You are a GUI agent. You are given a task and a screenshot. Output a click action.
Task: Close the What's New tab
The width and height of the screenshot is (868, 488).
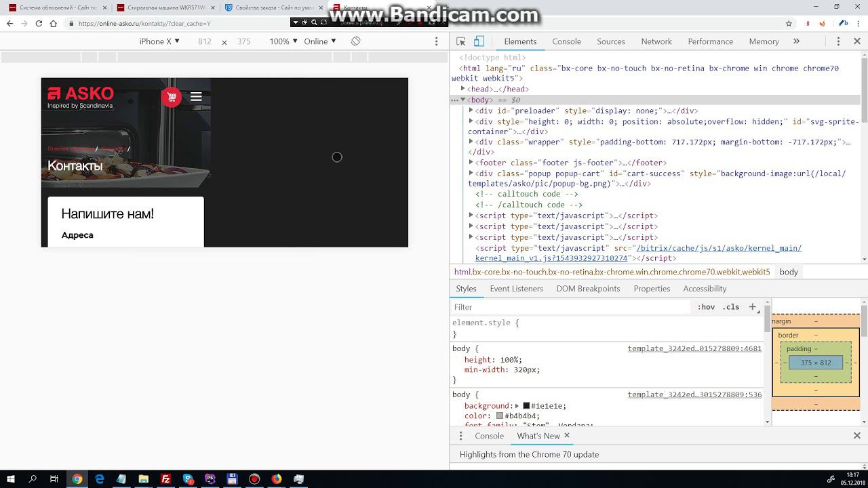click(567, 435)
